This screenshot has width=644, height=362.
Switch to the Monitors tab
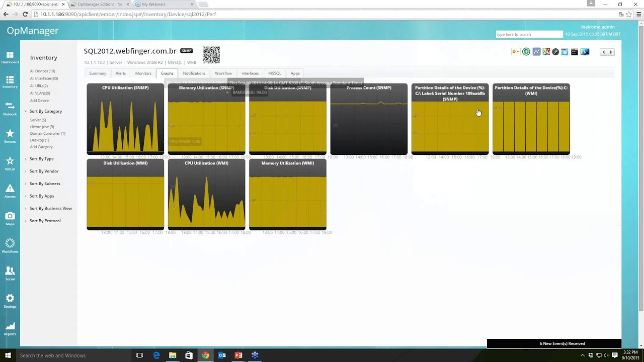point(143,73)
